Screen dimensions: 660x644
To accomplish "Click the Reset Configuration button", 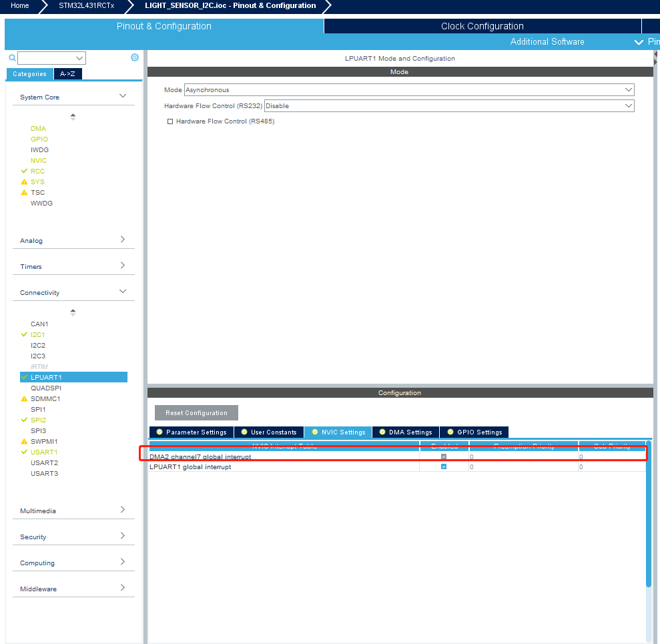I will point(196,413).
